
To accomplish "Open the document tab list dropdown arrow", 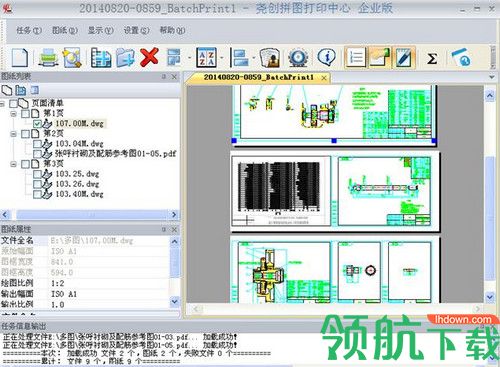I will (492, 77).
